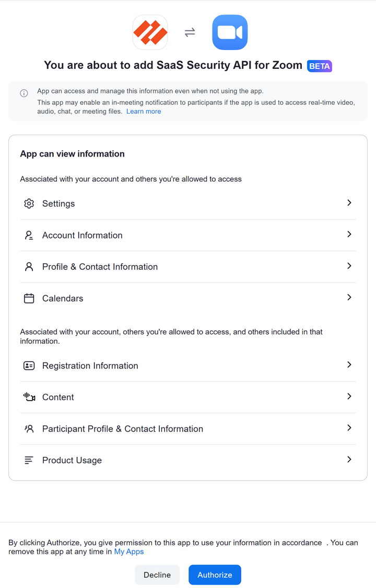Open the Learn more link
Viewport: 376px width, 588px height.
(x=144, y=112)
